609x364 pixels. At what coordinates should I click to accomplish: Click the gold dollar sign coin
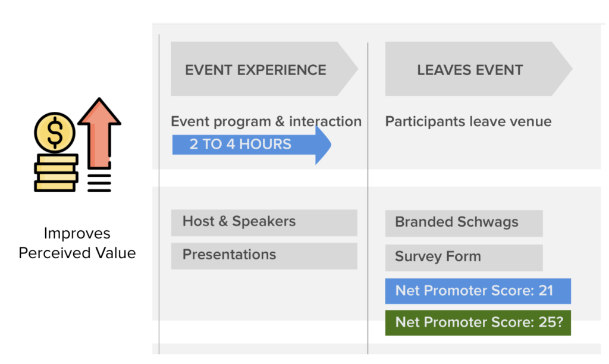(55, 133)
